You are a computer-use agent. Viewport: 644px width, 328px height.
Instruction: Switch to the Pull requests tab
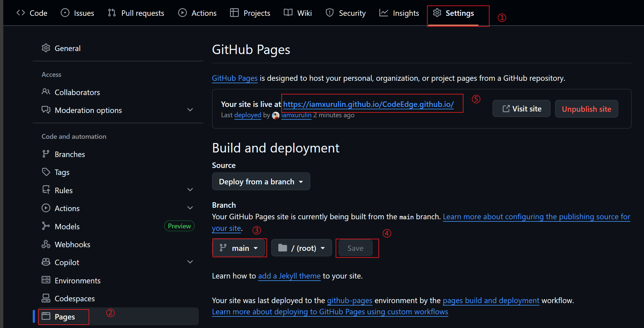[136, 13]
